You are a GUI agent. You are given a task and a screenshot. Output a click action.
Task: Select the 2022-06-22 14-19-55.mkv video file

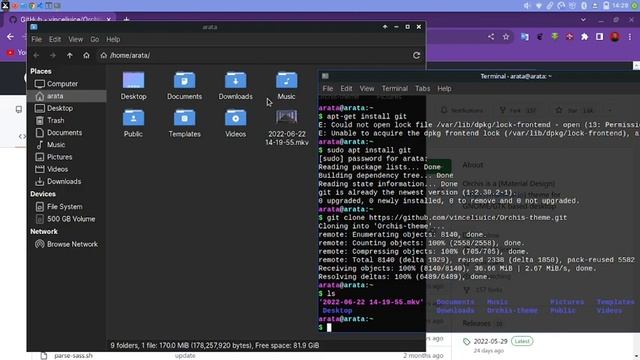(x=287, y=127)
